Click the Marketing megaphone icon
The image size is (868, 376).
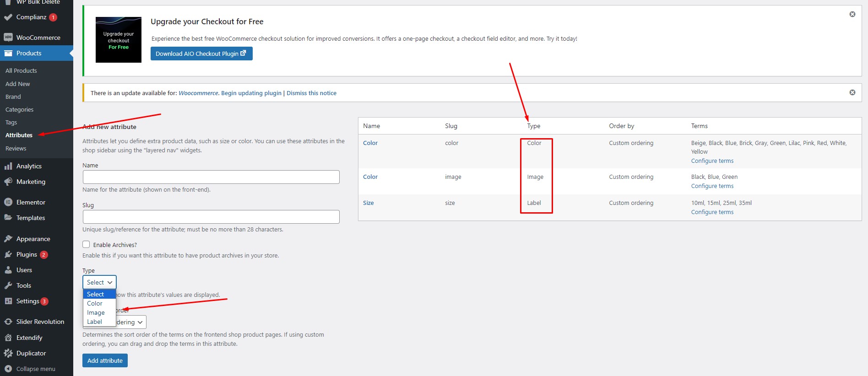tap(8, 182)
